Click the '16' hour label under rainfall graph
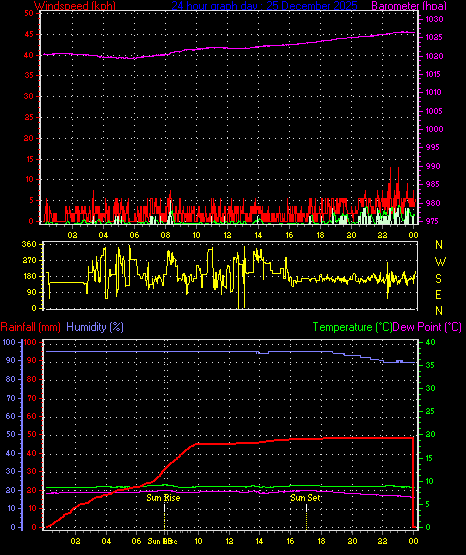Viewport: 466px width, 555px height. [x=290, y=541]
